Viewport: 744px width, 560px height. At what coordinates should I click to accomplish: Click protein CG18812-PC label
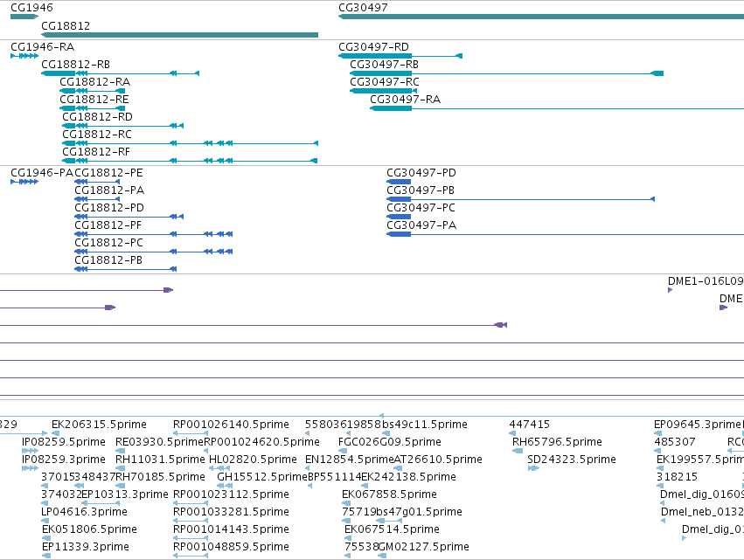pos(108,243)
